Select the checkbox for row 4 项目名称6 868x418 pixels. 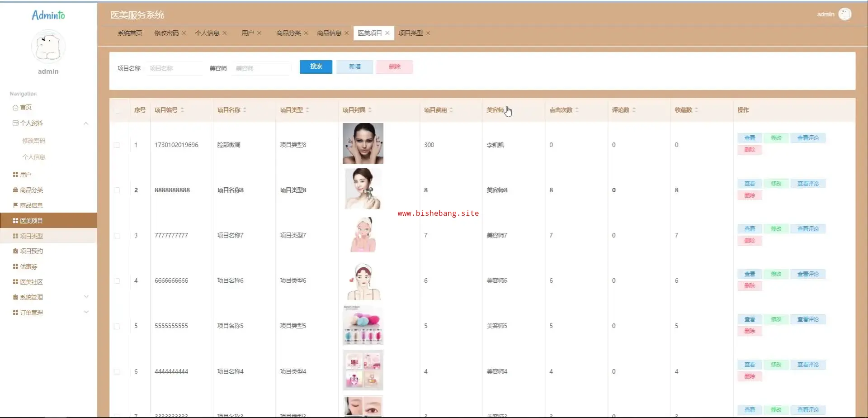click(x=117, y=281)
